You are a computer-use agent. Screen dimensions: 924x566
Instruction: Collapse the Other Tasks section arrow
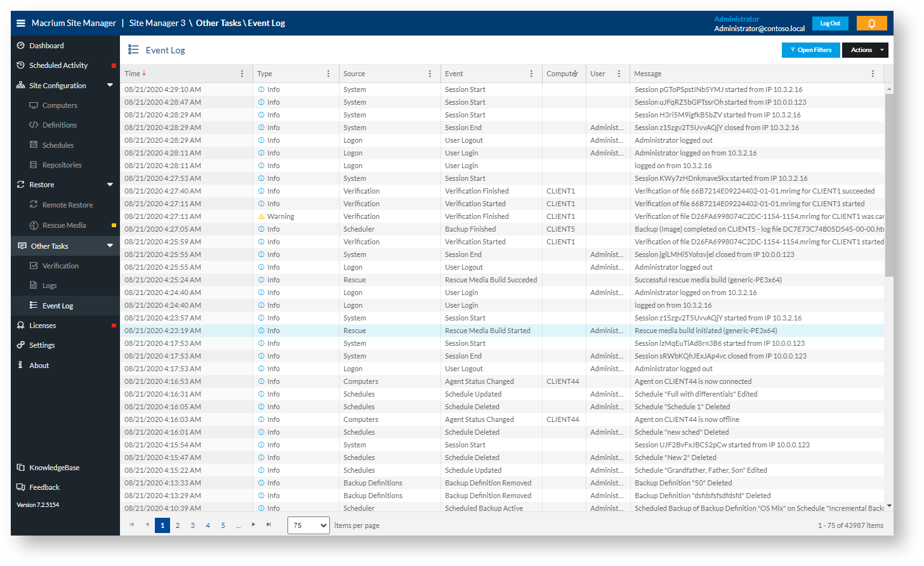(110, 246)
